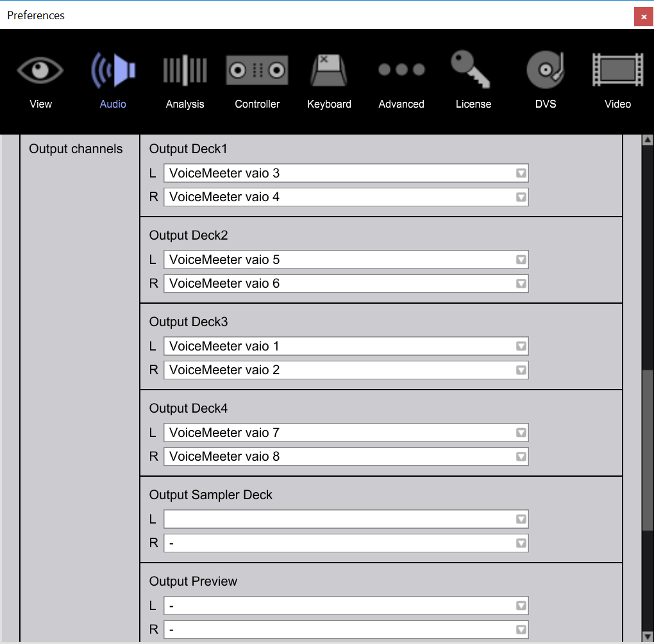Click the Controller tab label
This screenshot has width=654, height=644.
(x=257, y=104)
